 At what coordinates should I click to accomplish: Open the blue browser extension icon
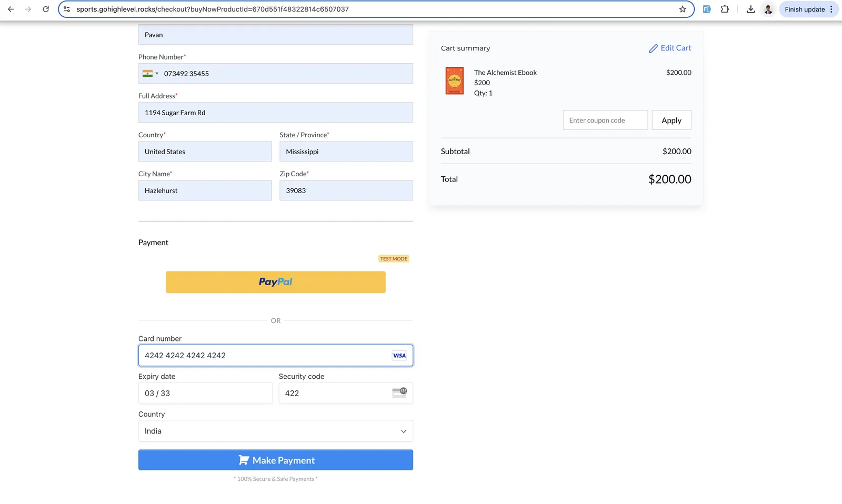[707, 9]
